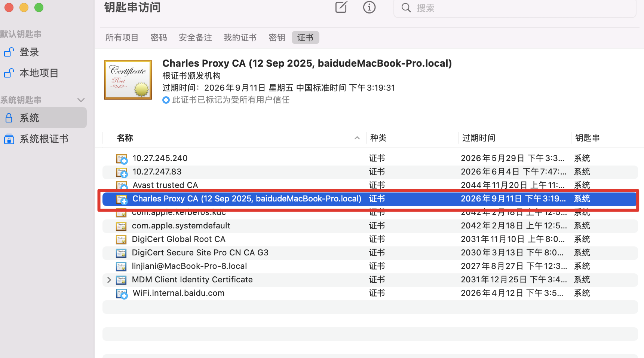
Task: Select the WiFi.internal.baidu.com certificate
Action: [370, 293]
